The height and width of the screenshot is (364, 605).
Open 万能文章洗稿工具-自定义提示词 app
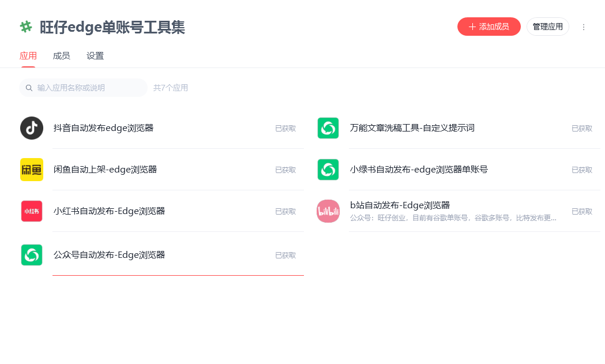click(x=412, y=128)
